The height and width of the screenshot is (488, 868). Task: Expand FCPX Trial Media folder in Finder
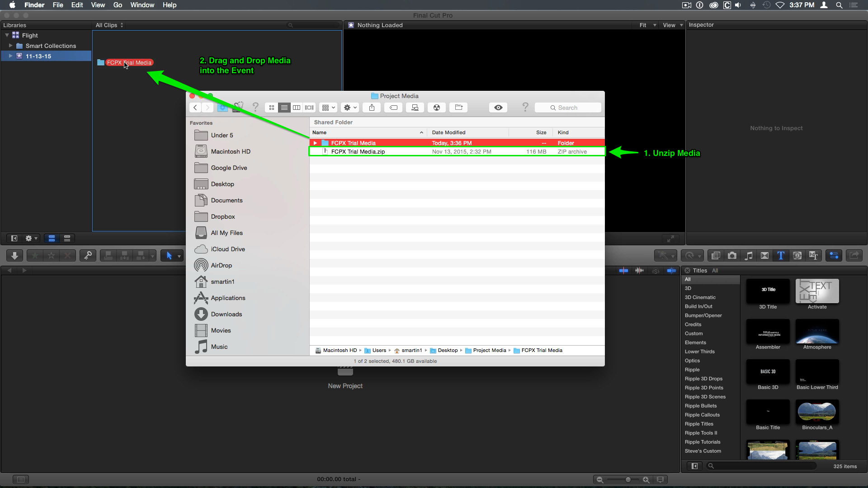pos(315,143)
